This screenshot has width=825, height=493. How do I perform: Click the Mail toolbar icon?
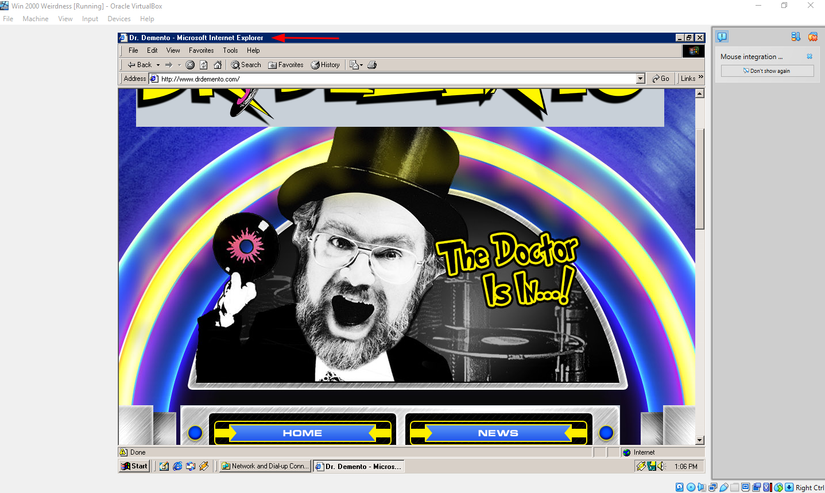point(356,65)
